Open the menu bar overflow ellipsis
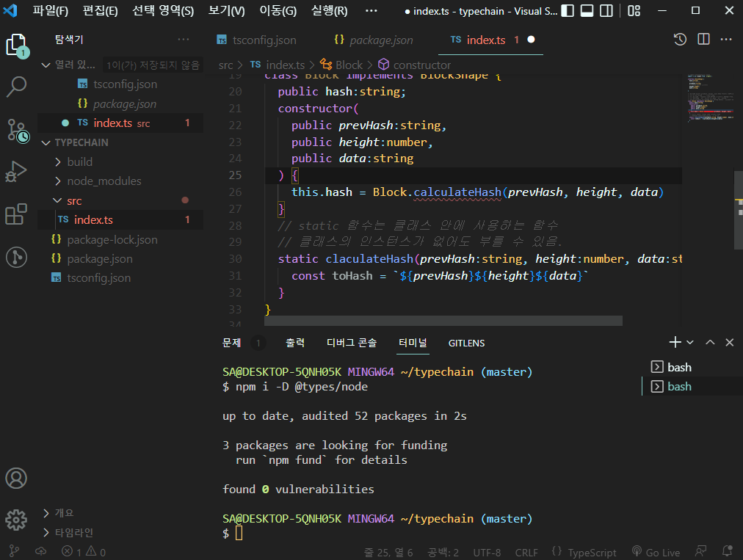Screen dimensions: 743x560 pos(371,11)
